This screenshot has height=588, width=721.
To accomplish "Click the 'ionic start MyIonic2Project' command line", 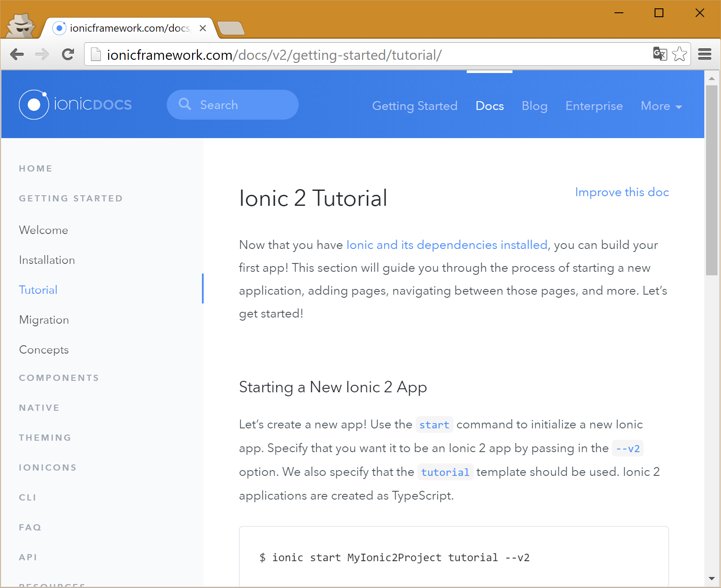I will click(x=394, y=558).
